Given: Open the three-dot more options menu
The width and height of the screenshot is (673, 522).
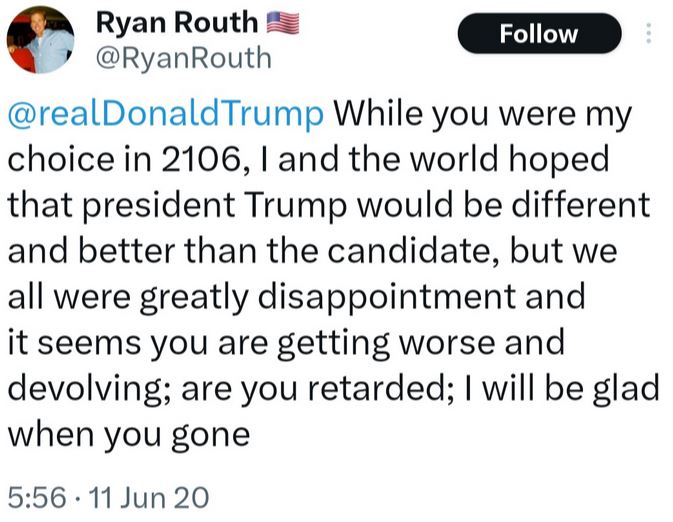Looking at the screenshot, I should coord(649,34).
